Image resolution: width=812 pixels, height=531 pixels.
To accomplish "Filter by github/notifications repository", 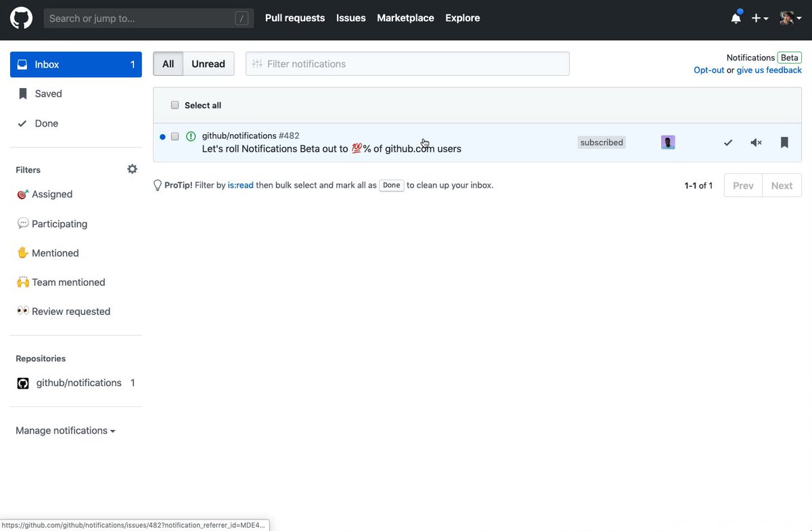I will [76, 383].
